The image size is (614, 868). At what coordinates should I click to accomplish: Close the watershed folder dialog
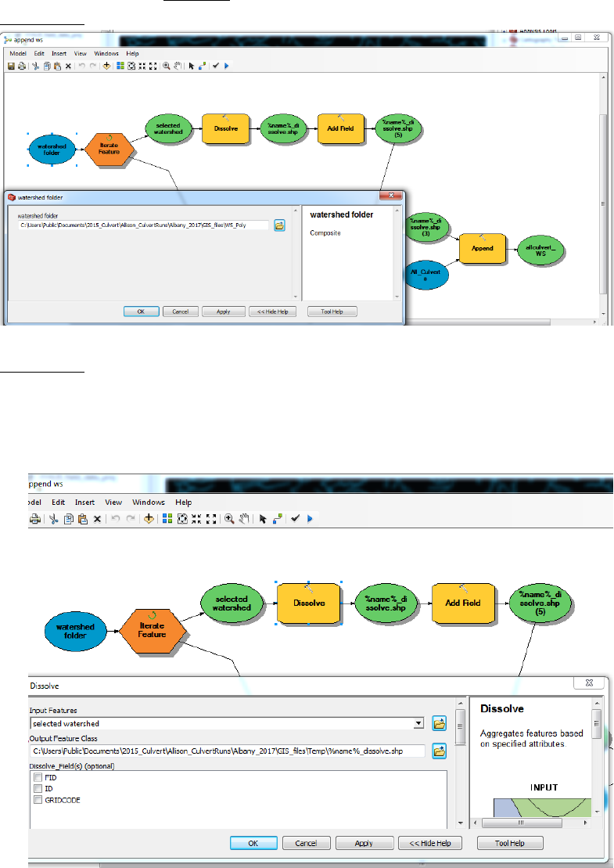[x=390, y=196]
